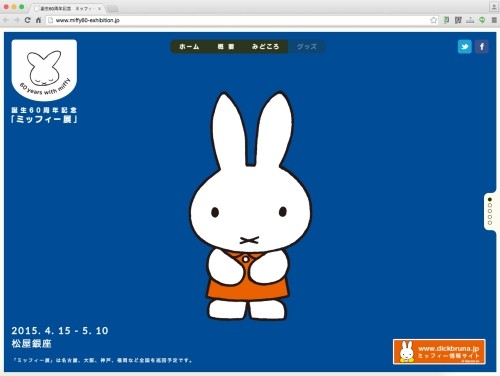Viewport: 500px width, 376px height.
Task: Open the green extension icon in toolbar
Action: point(482,20)
